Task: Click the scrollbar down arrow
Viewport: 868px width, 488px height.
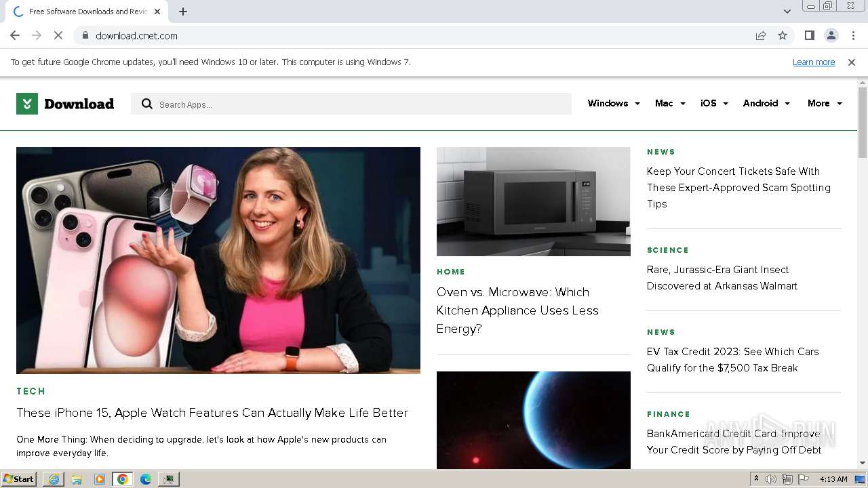Action: [863, 463]
